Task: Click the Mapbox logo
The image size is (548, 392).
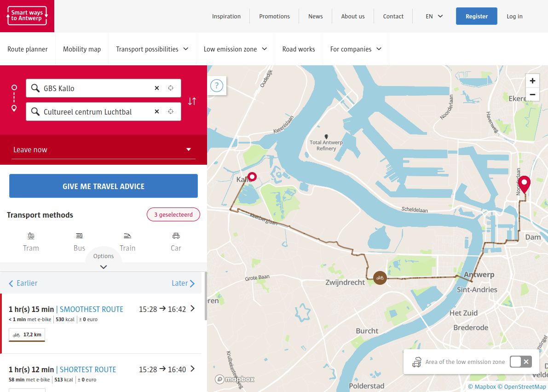Action: point(235,379)
